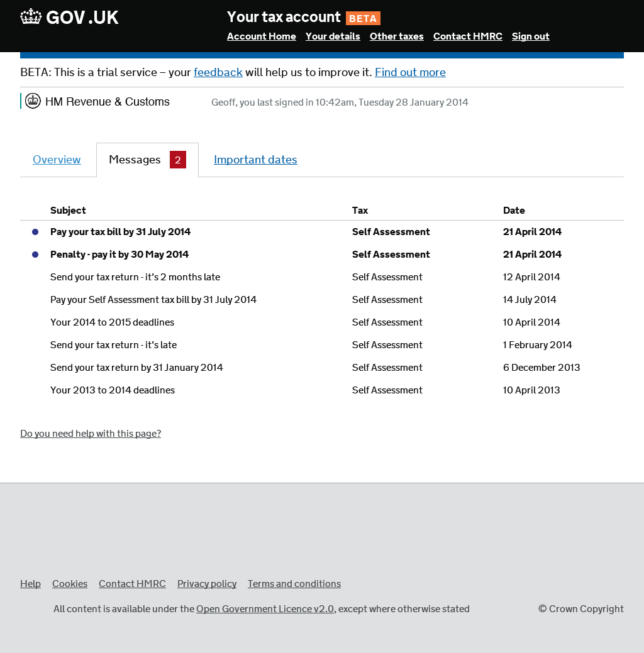Click the feedback link in beta banner
This screenshot has height=653, width=644.
(x=218, y=72)
